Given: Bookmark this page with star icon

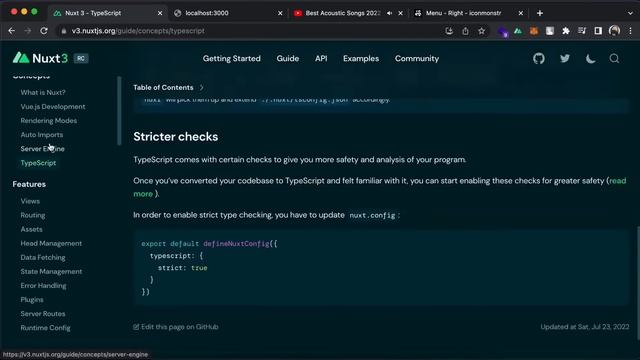Looking at the screenshot, I should coord(482,31).
